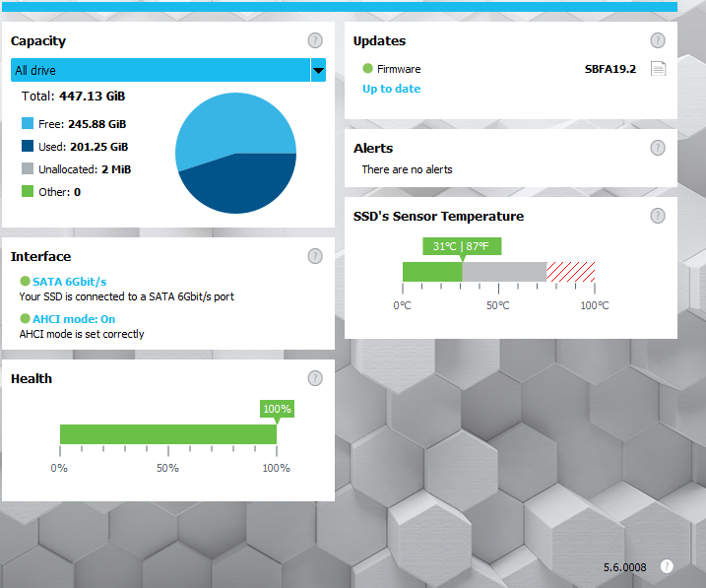The image size is (706, 588).
Task: Open the firmware release notes document icon
Action: [658, 69]
